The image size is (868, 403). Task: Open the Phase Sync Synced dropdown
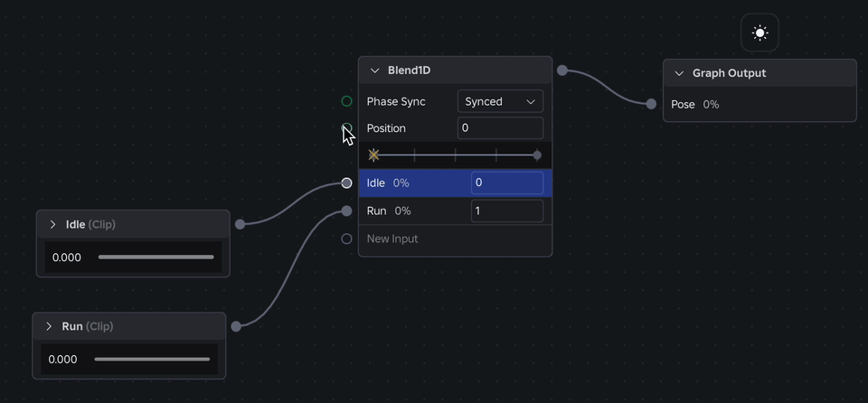pos(500,101)
